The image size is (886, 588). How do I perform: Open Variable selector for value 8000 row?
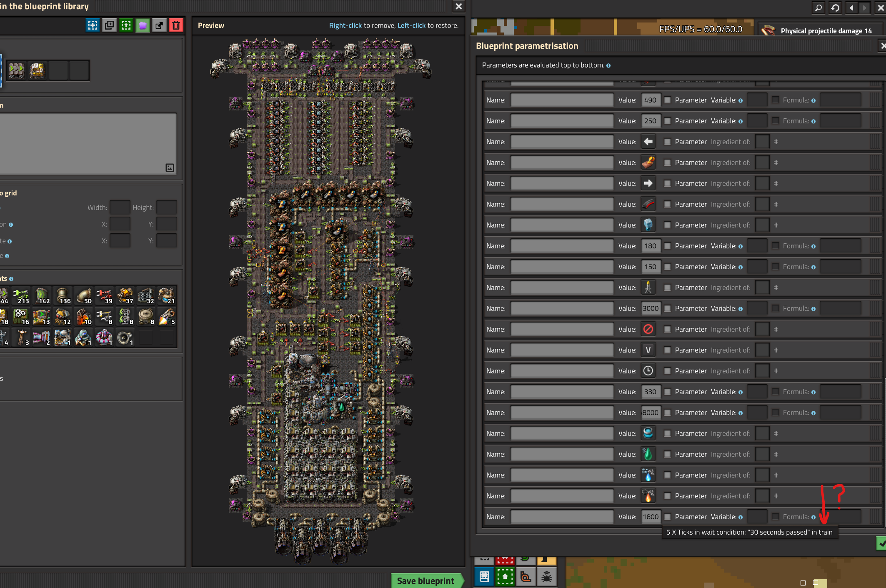[757, 413]
